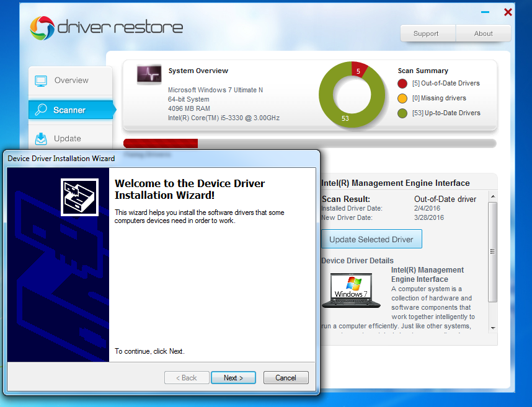This screenshot has height=407, width=532.
Task: Switch to the Scanner tab
Action: click(x=71, y=110)
